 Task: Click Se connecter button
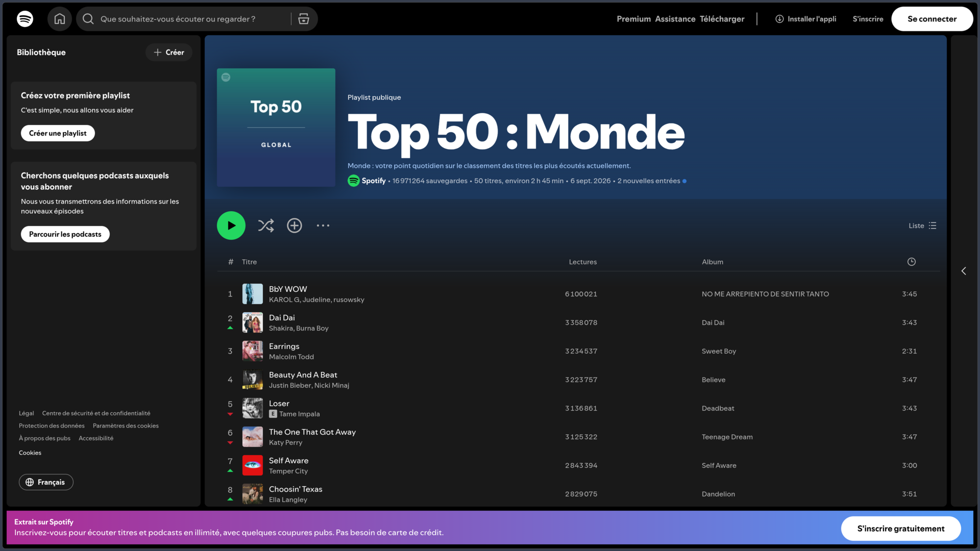(x=932, y=19)
